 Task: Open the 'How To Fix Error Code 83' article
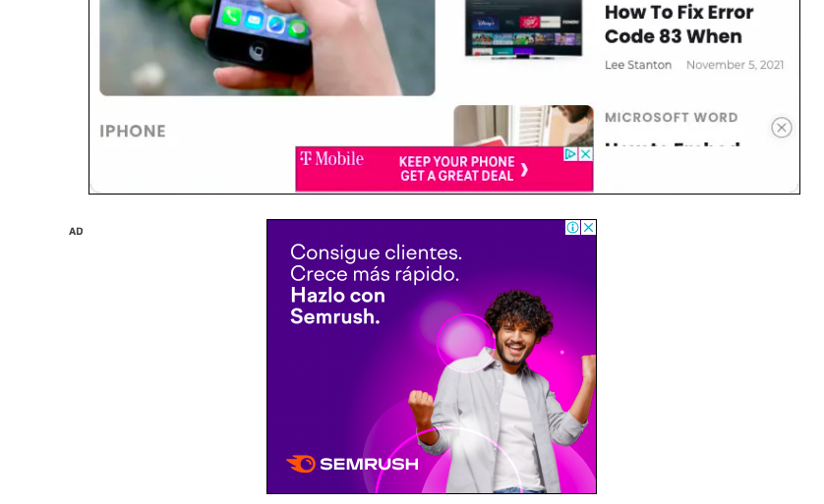pos(678,25)
